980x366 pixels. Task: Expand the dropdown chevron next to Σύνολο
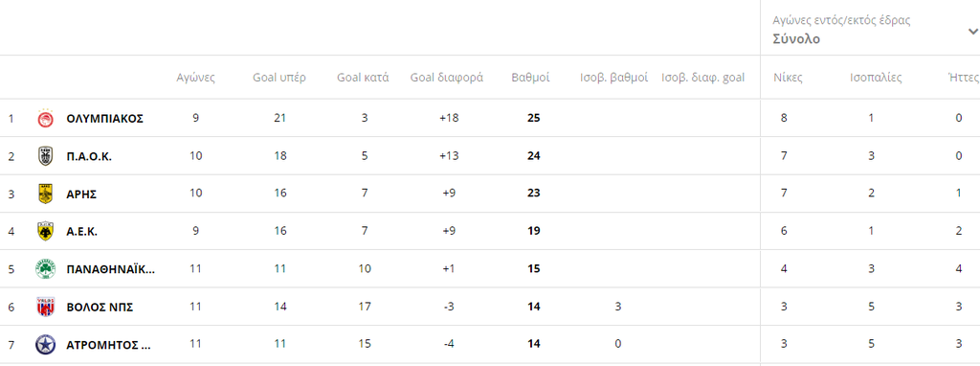tap(972, 32)
